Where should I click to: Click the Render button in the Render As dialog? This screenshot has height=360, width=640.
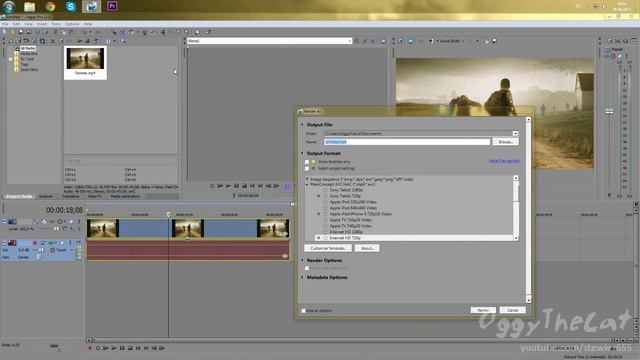coord(483,310)
